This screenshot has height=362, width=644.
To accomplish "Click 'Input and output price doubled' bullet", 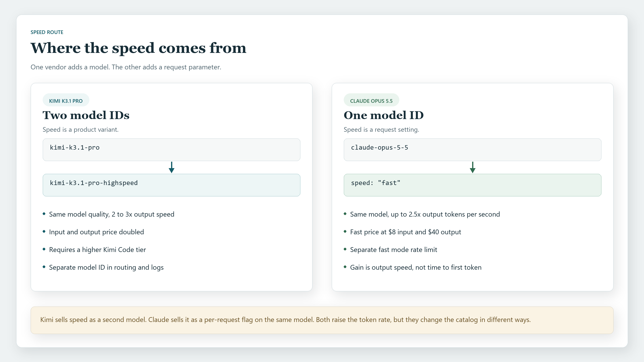I will coord(96,232).
